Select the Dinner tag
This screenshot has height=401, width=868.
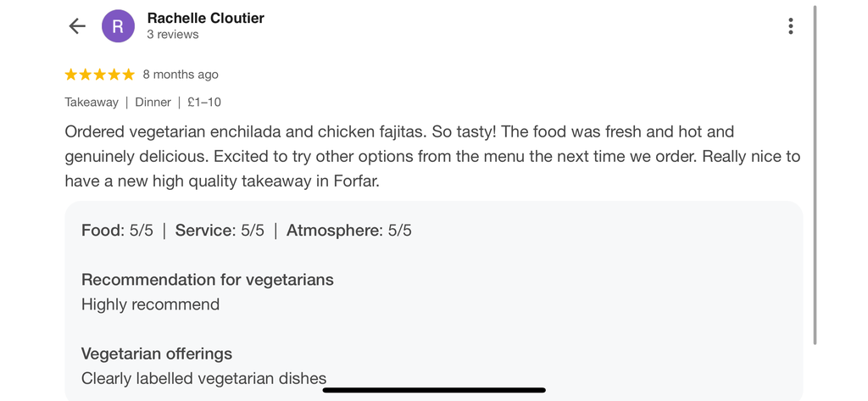coord(153,103)
